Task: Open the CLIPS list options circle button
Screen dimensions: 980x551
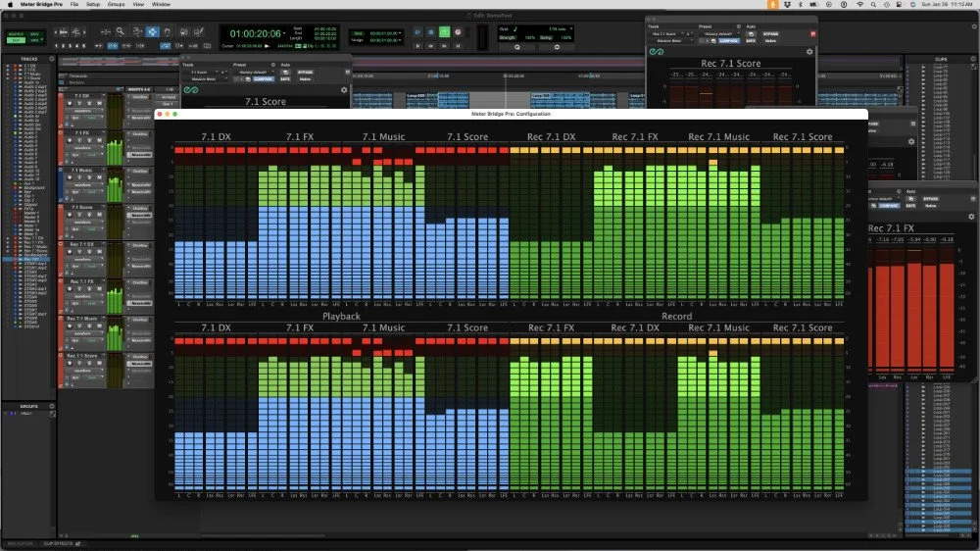Action: (x=973, y=59)
